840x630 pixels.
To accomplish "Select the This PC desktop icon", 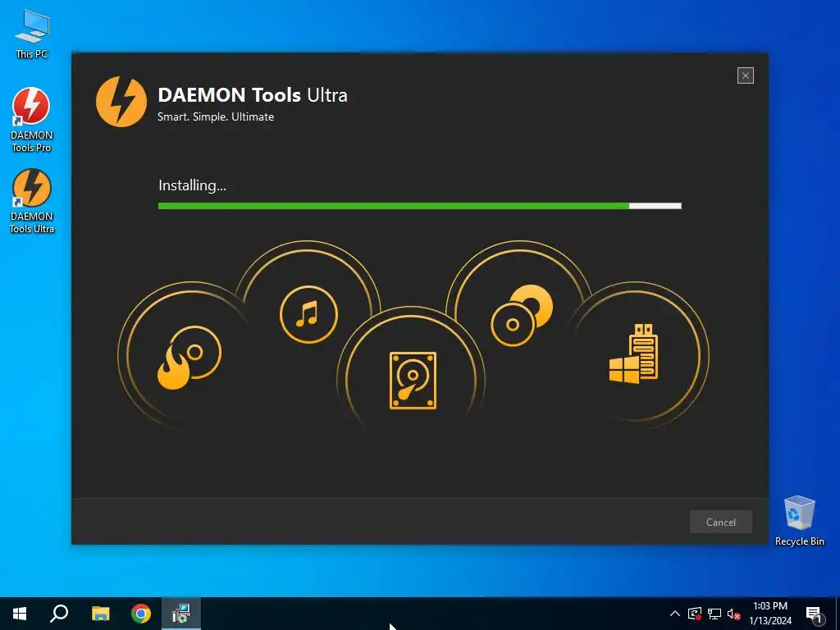I will pyautogui.click(x=32, y=34).
